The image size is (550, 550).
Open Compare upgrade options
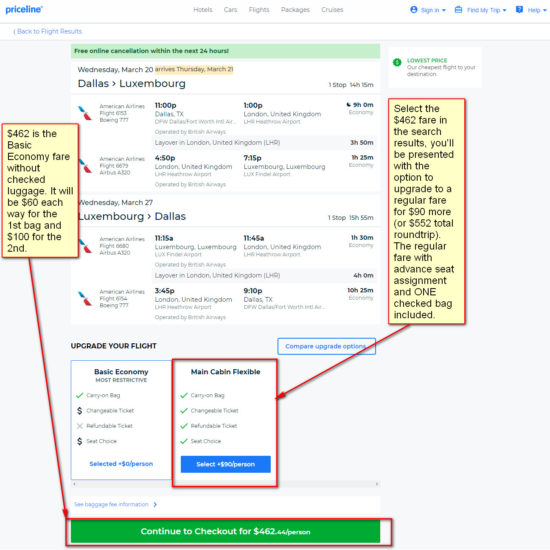[x=326, y=346]
